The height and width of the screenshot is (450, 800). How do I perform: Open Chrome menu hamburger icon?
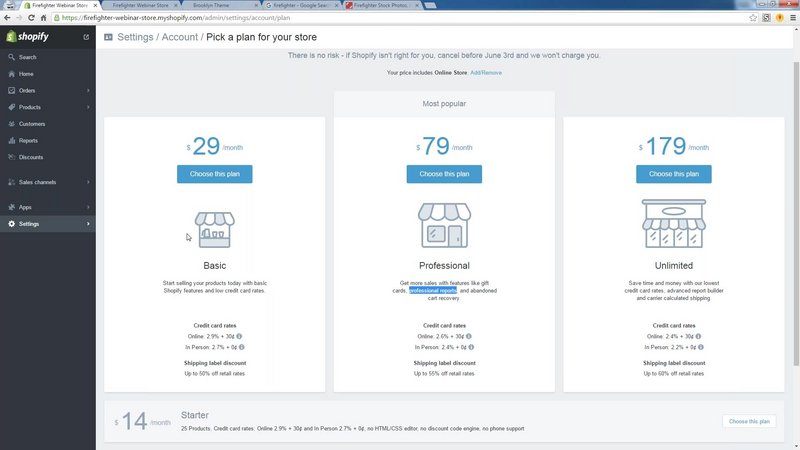click(792, 17)
